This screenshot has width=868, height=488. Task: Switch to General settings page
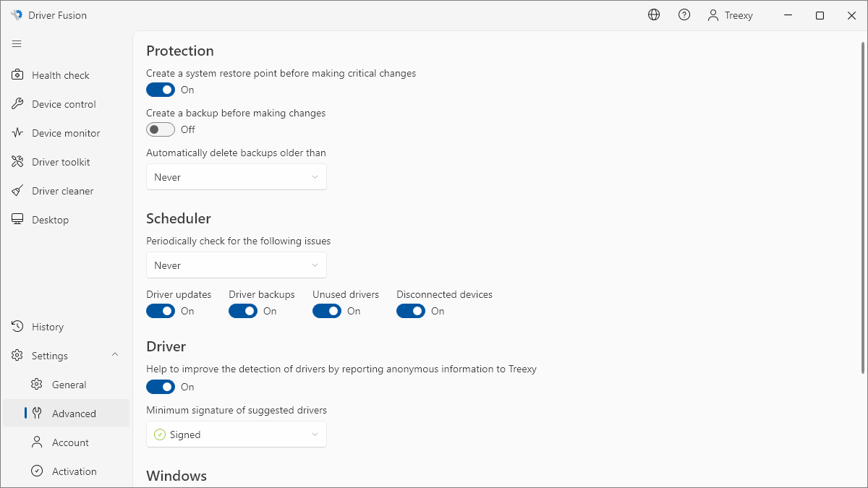[69, 385]
